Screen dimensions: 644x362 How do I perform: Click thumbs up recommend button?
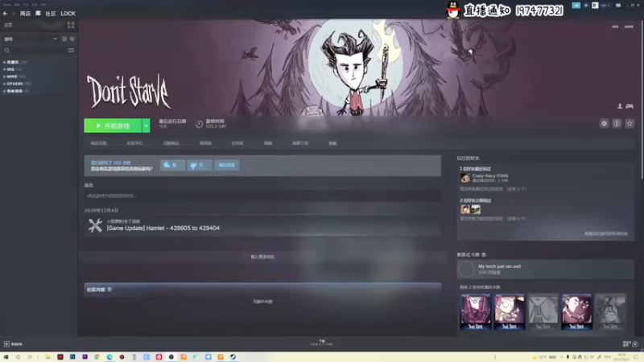(172, 165)
